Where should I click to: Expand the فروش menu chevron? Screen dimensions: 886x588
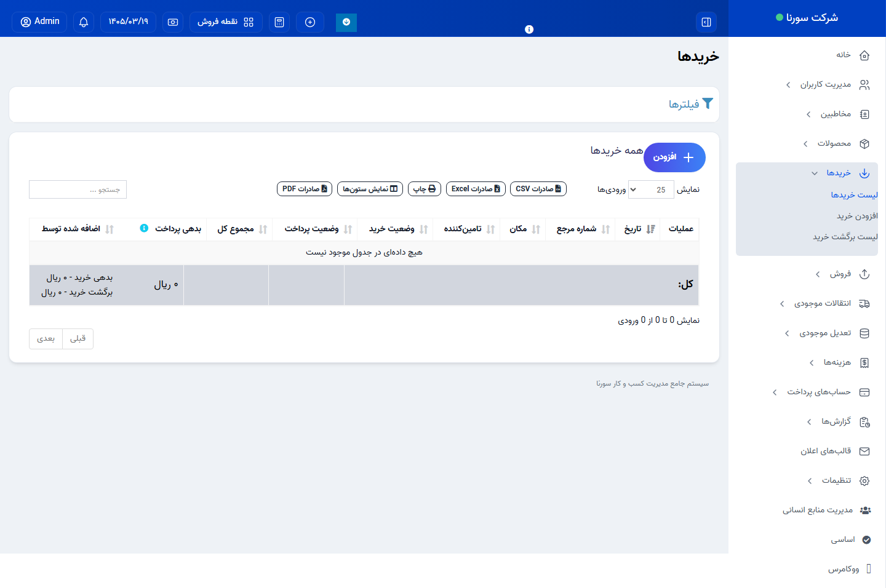tap(818, 274)
